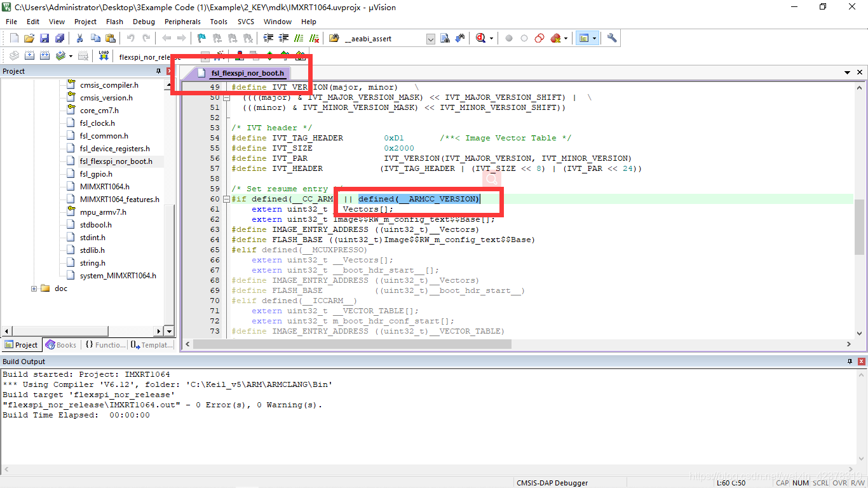Click the editor's horizontal scrollbar
This screenshot has width=868, height=488.
coord(349,343)
